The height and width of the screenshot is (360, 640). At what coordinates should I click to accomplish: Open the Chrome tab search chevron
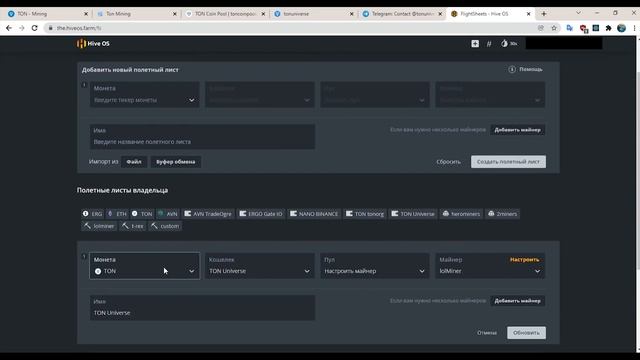[578, 13]
